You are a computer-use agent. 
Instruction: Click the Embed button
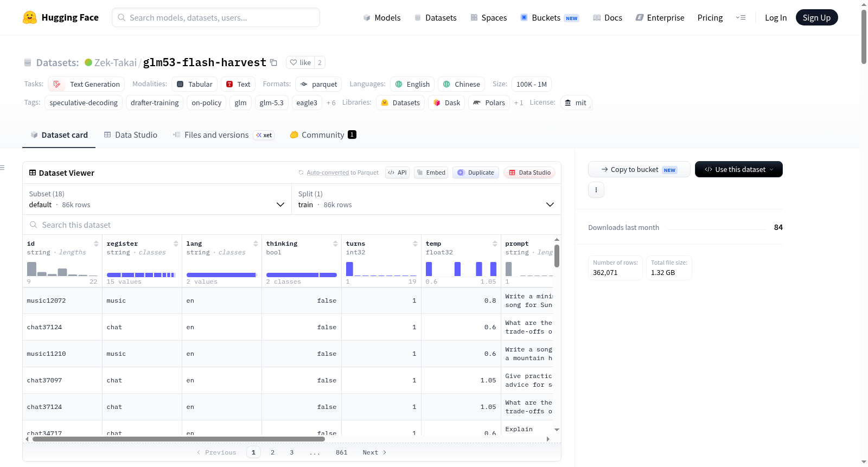[431, 172]
